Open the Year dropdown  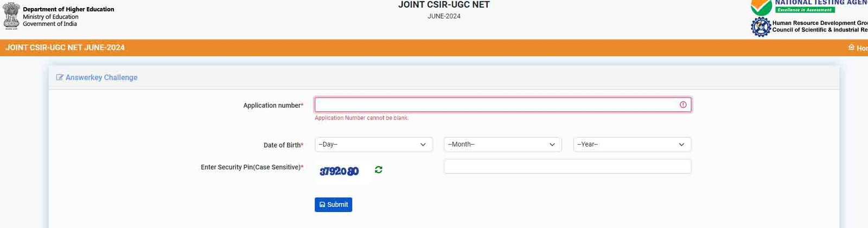coord(632,145)
